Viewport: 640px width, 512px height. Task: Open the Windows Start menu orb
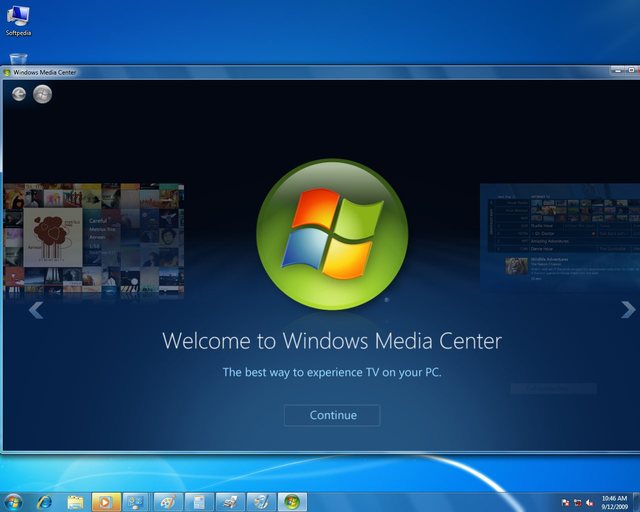pos(13,502)
